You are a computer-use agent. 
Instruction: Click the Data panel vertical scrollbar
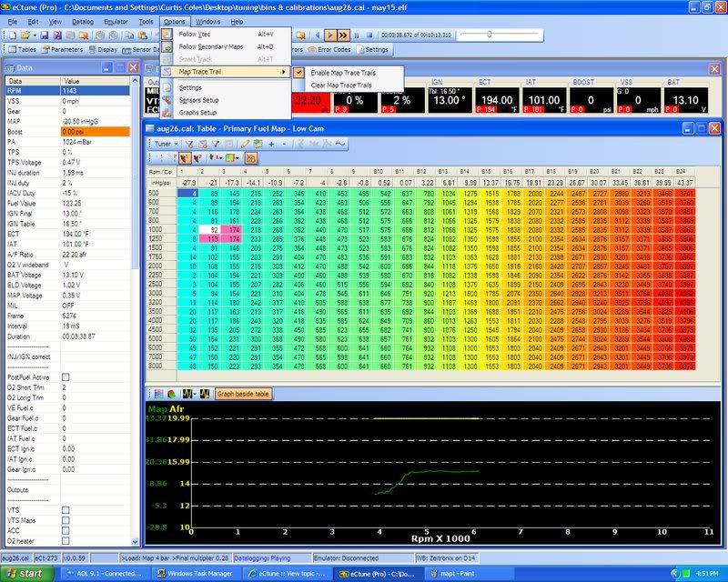tap(135, 310)
